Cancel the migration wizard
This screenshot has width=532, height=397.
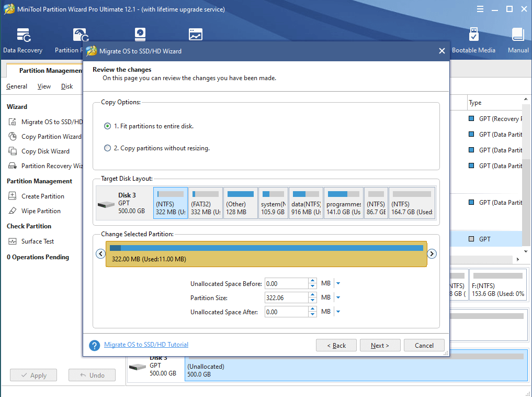[424, 345]
